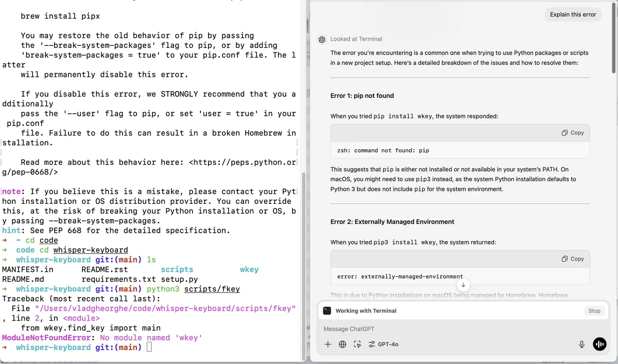The image size is (618, 364).
Task: Click 'scripts/fkey' in the python3 command
Action: (x=212, y=289)
